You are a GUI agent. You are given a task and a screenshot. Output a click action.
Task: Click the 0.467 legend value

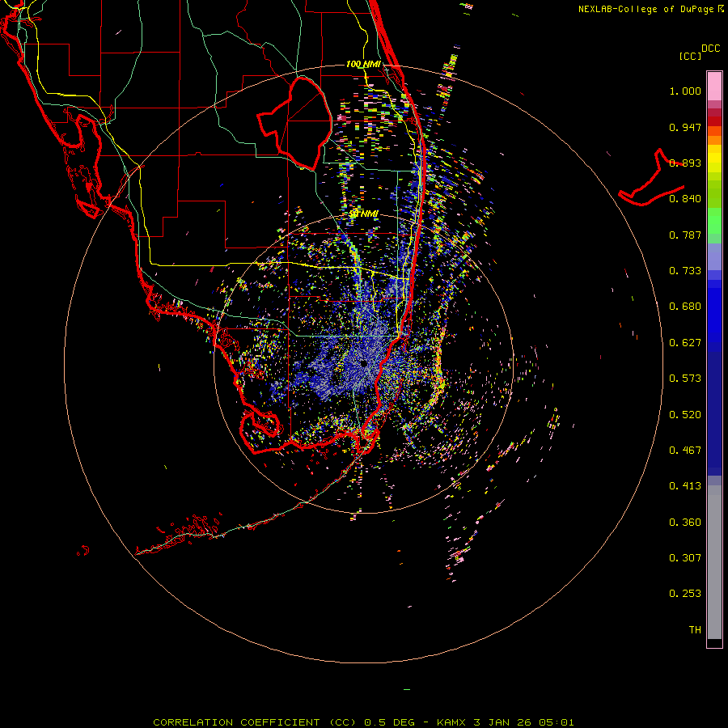click(685, 450)
